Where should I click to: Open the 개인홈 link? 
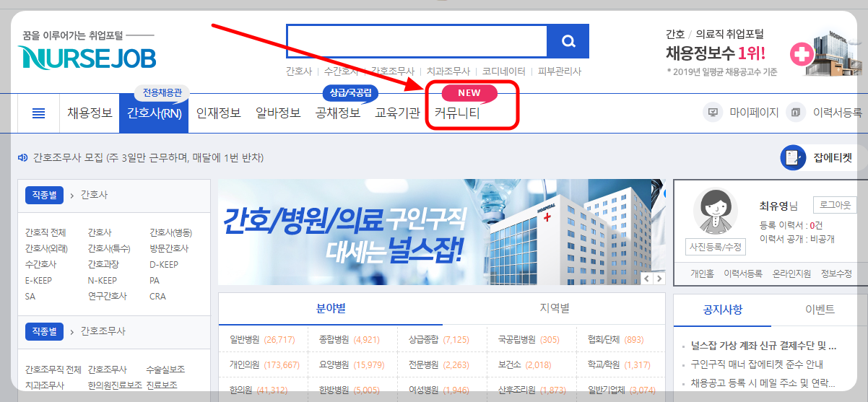[x=701, y=274]
